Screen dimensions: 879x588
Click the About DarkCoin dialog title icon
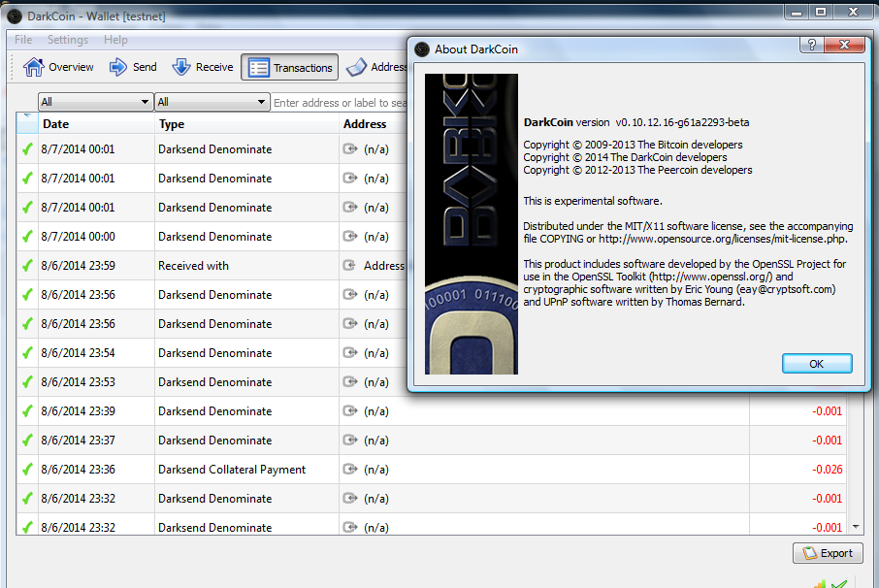coord(422,49)
